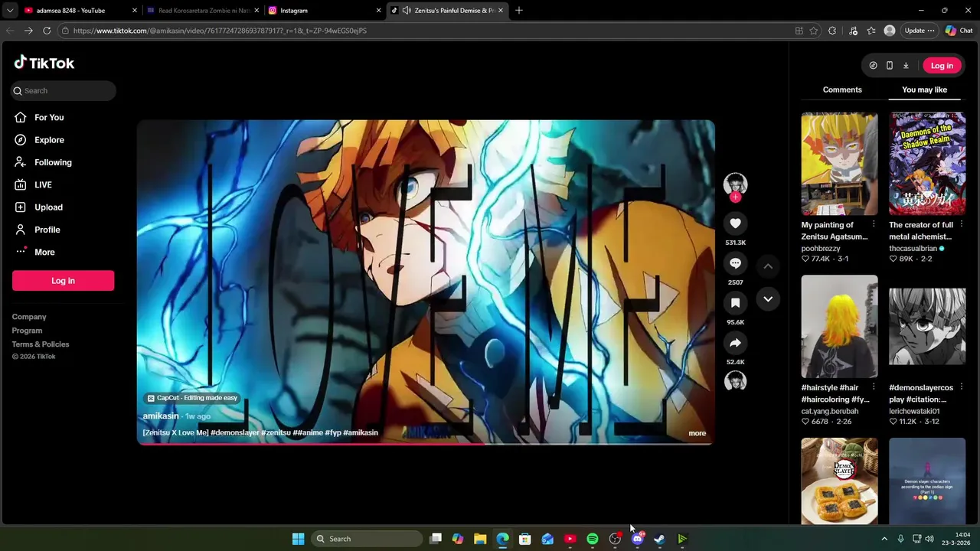
Task: Save video with the bookmark icon
Action: 735,303
